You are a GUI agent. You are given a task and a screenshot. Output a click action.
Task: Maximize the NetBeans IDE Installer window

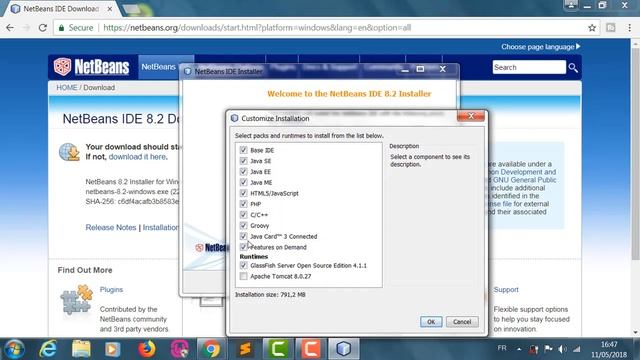(420, 69)
